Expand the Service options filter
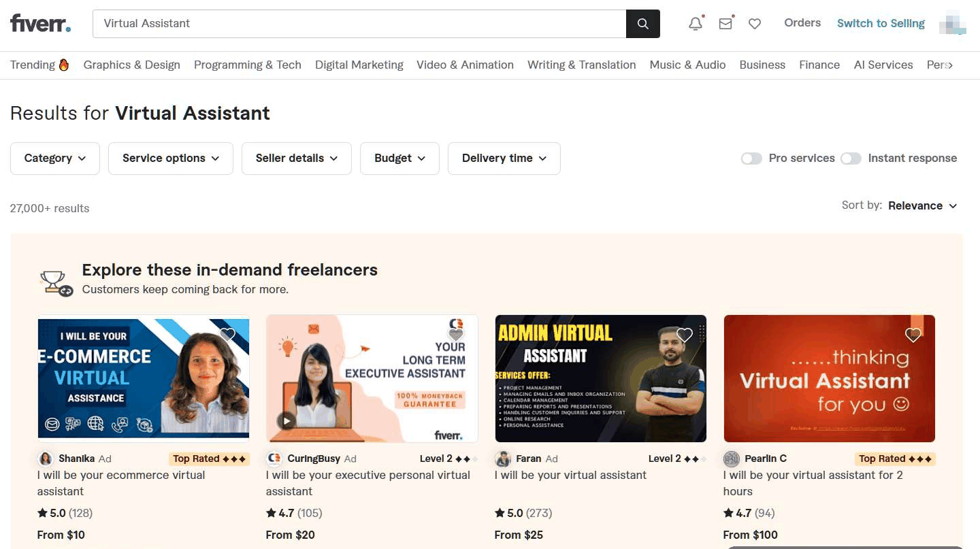This screenshot has width=980, height=549. click(x=171, y=159)
